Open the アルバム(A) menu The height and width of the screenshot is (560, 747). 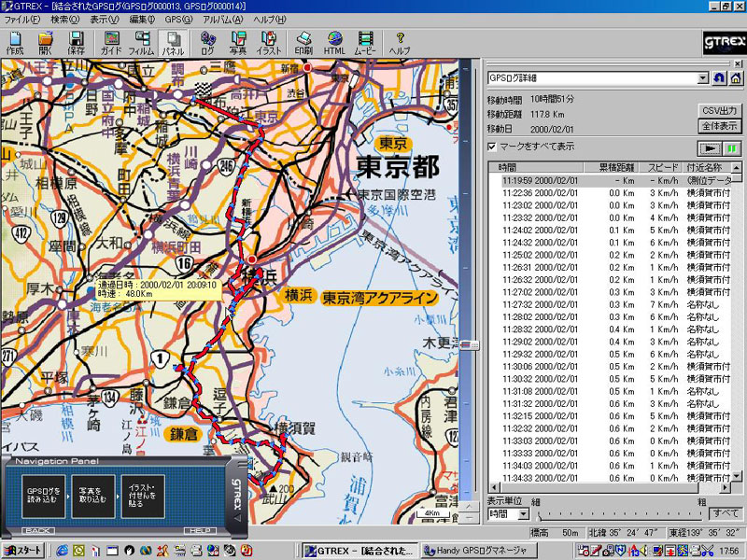click(x=222, y=20)
